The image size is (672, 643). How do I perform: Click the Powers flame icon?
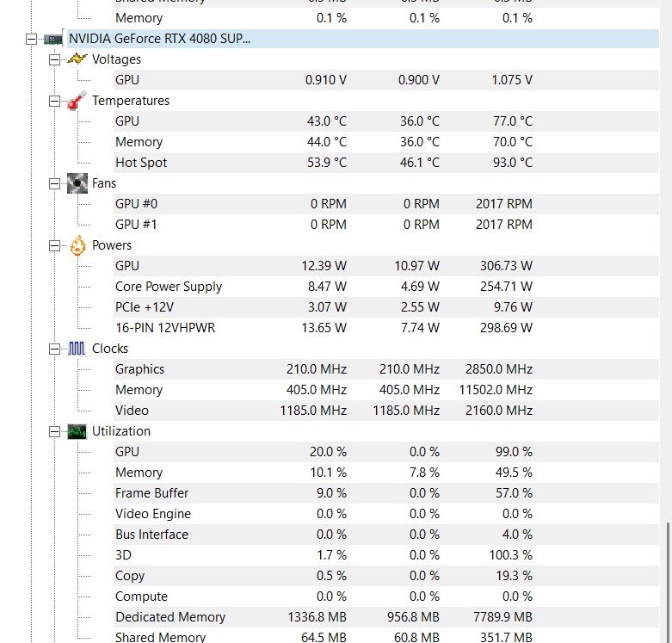(77, 245)
